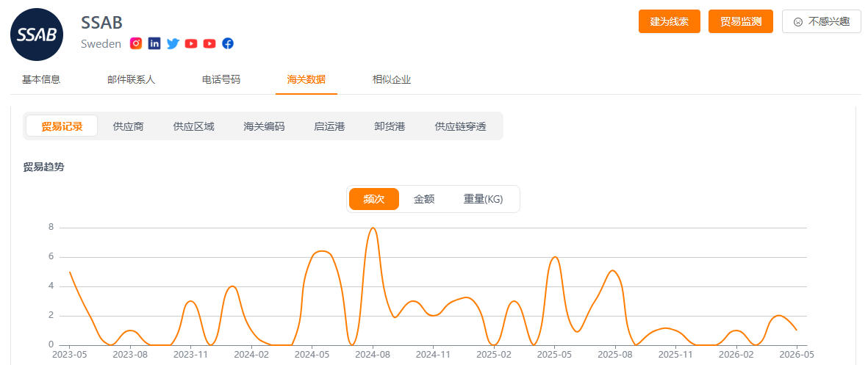Click the 2025-08 x-axis label
Image resolution: width=868 pixels, height=365 pixels.
tap(616, 354)
